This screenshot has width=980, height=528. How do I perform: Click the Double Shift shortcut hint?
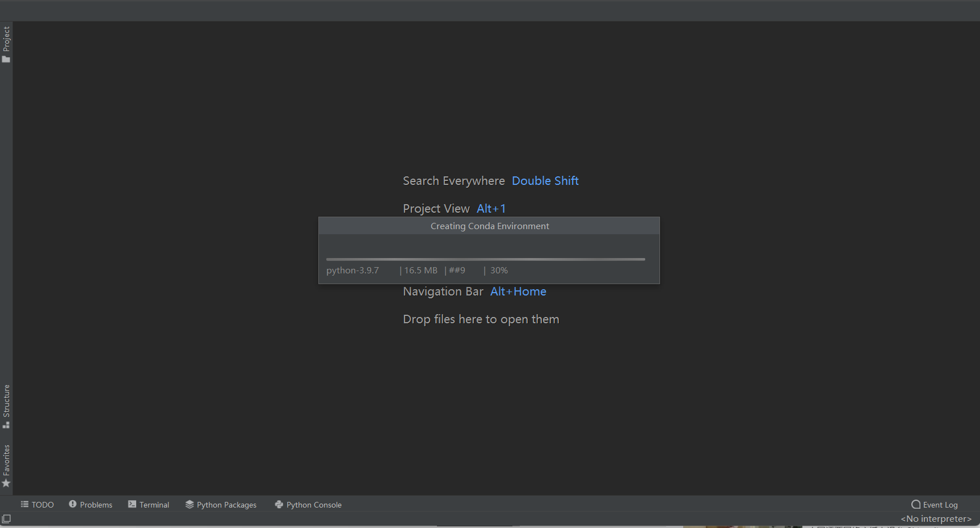[x=545, y=181]
